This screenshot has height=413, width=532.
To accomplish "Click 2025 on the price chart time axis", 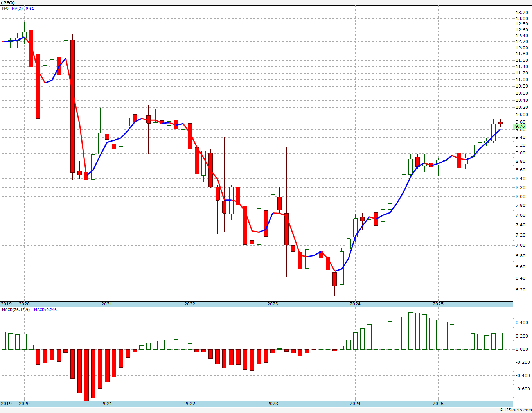I will tap(438, 304).
